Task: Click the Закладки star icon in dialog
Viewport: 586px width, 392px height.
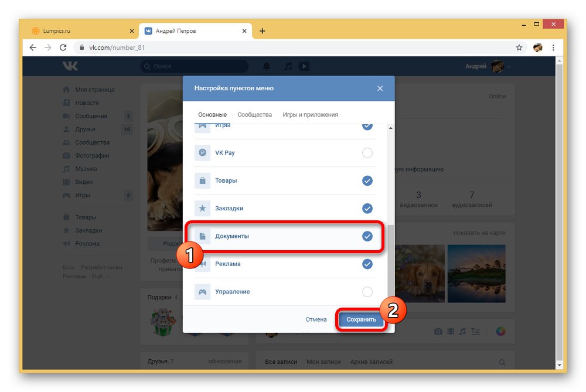Action: point(202,208)
